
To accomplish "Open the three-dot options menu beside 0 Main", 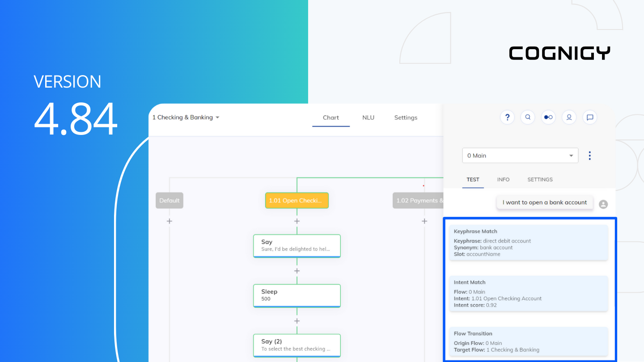I will 589,156.
